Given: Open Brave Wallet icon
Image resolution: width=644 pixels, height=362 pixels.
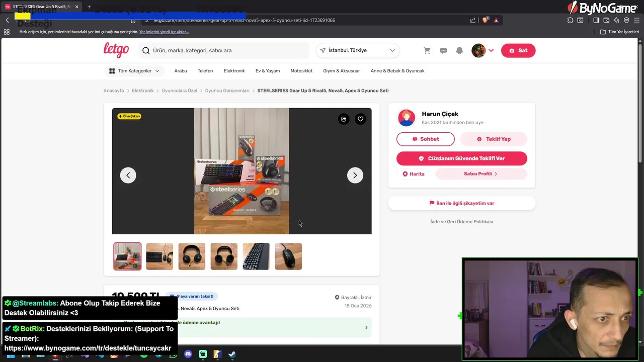Looking at the screenshot, I should [606, 20].
